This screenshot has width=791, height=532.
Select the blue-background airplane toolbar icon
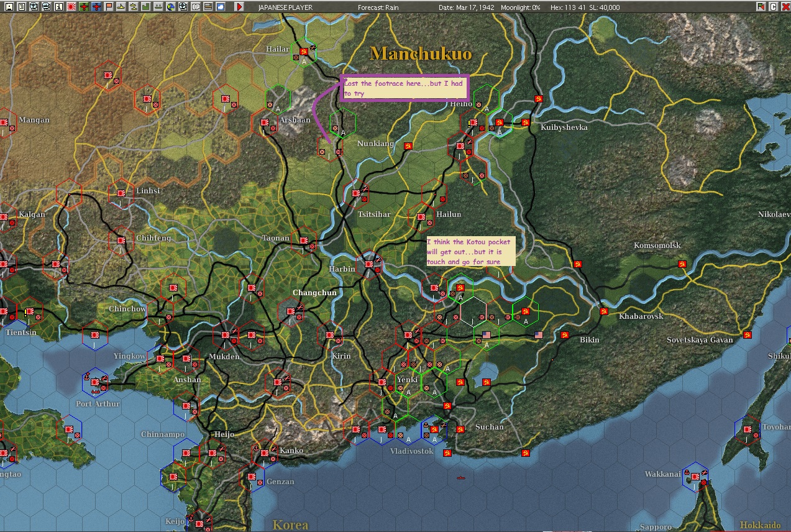[96, 7]
